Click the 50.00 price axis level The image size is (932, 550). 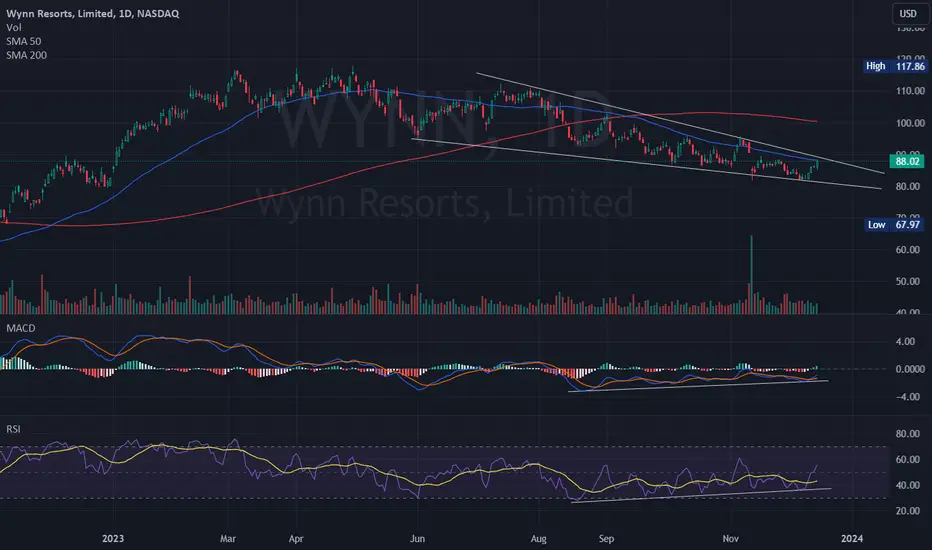pos(908,281)
